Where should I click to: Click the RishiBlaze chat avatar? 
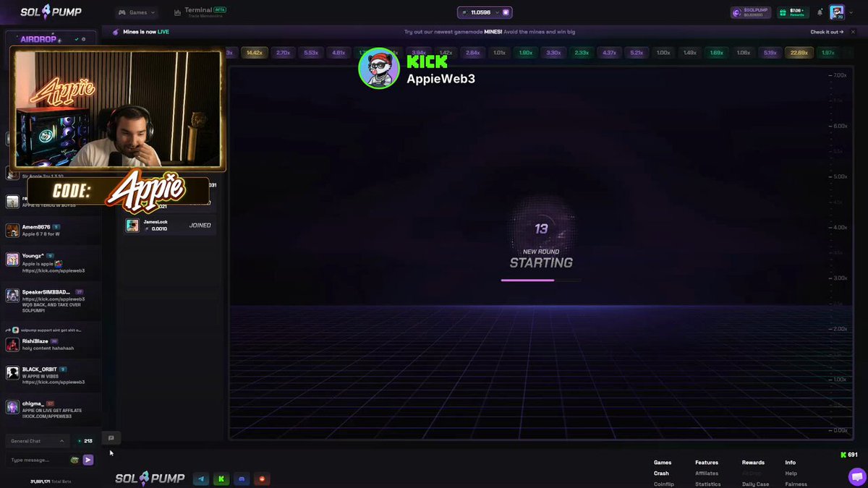tap(12, 345)
